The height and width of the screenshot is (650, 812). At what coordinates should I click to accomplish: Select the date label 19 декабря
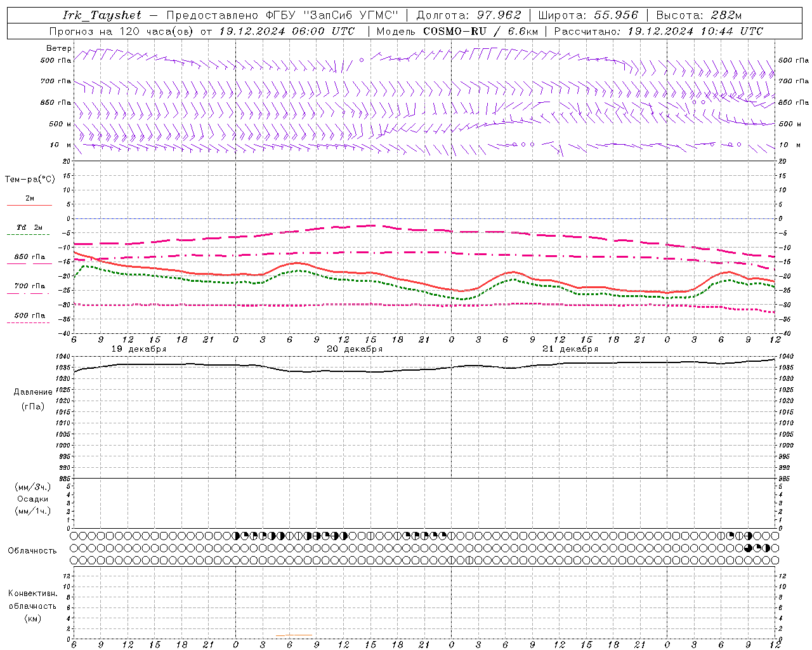coord(139,349)
